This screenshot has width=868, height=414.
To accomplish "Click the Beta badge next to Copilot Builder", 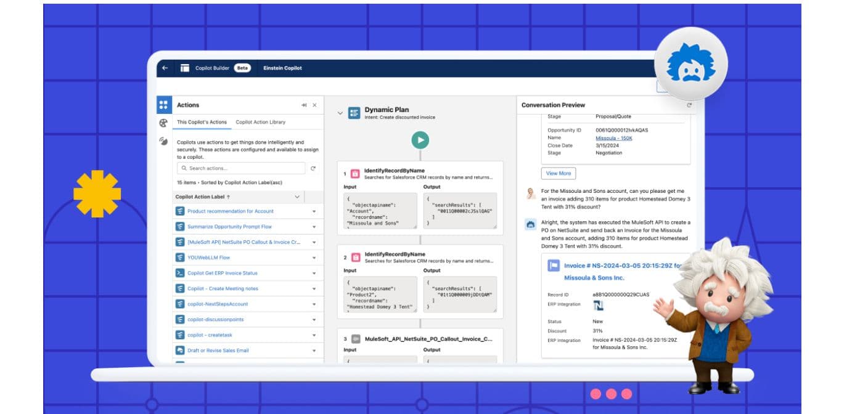I will (x=242, y=68).
